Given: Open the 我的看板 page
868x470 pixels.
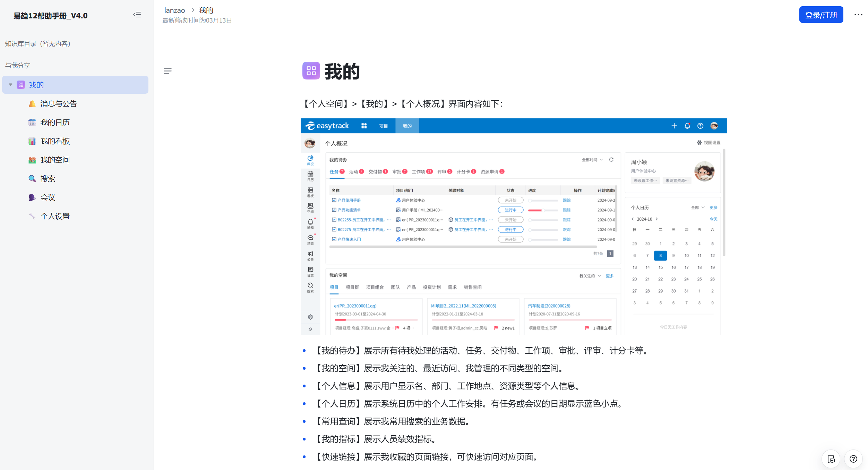Looking at the screenshot, I should tap(55, 141).
